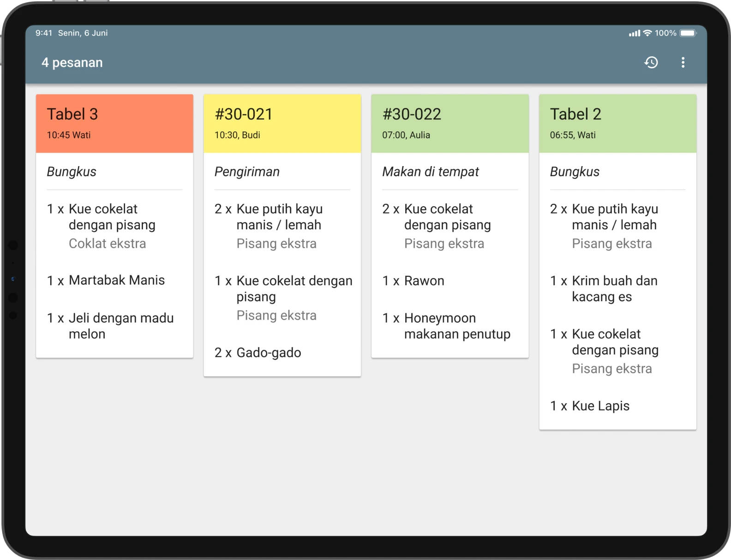
Task: Tap the battery indicator icon
Action: [x=688, y=33]
